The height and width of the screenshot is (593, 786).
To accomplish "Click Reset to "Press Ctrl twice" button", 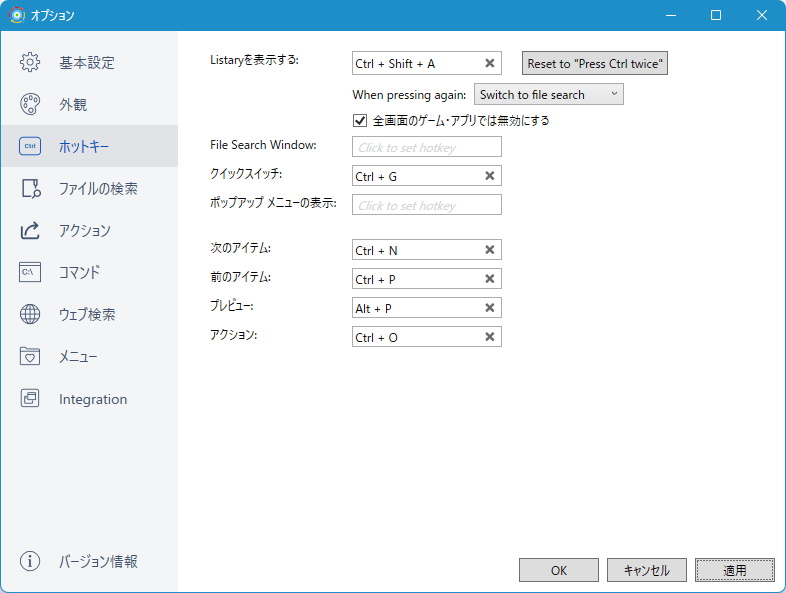I will tap(595, 63).
